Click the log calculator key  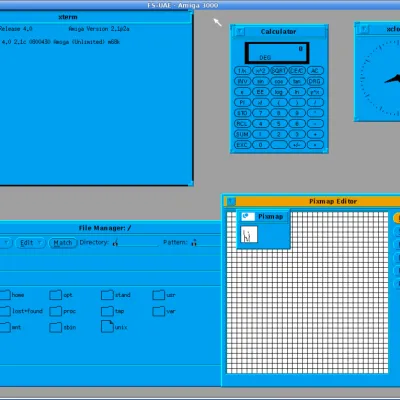coord(279,92)
